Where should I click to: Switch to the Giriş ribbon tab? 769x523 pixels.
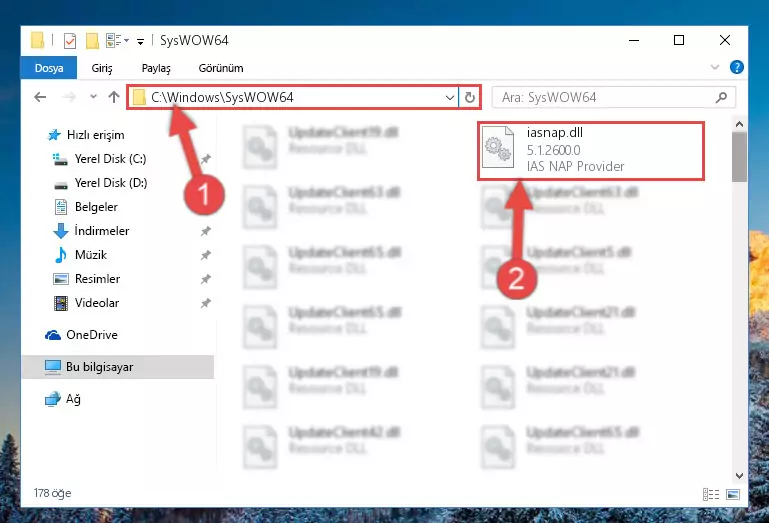point(102,68)
